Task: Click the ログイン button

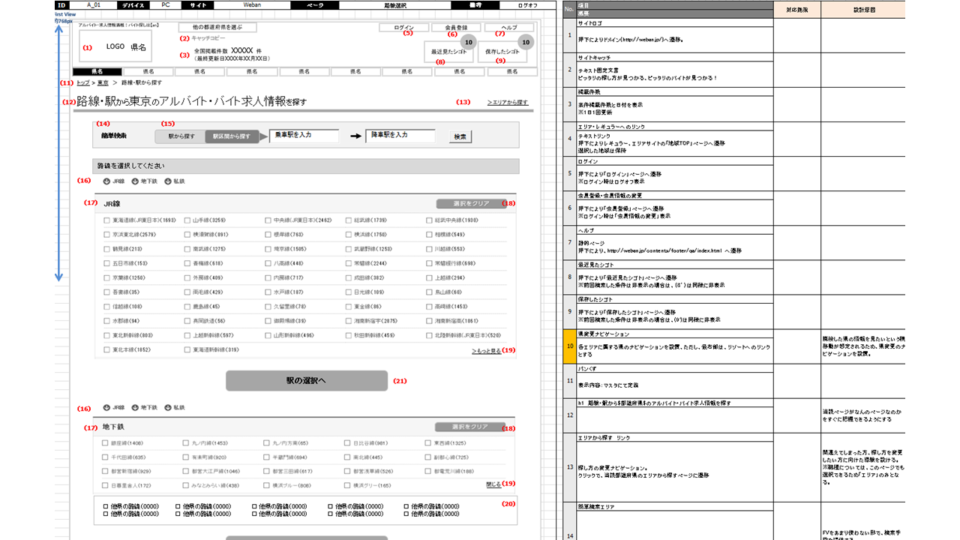Action: point(403,28)
